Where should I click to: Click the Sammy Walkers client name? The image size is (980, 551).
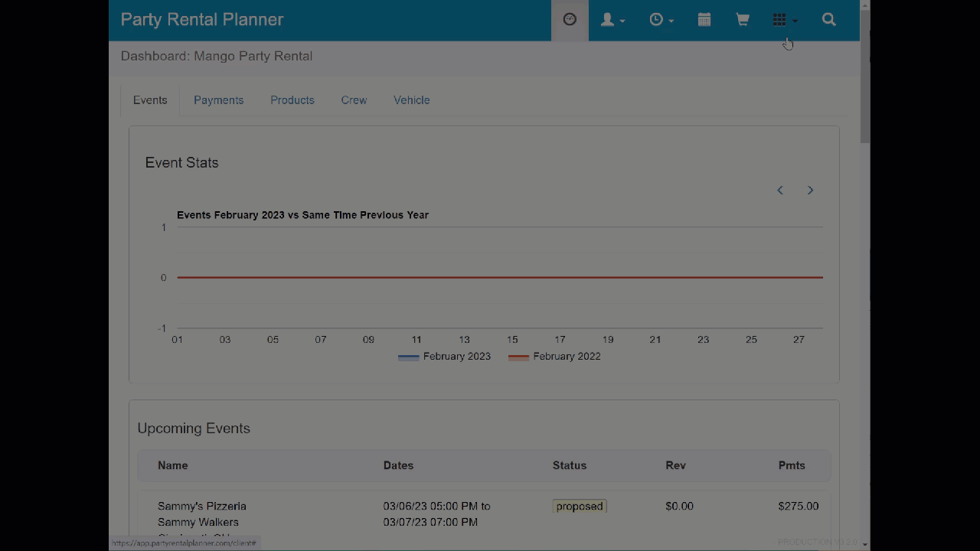click(x=198, y=522)
